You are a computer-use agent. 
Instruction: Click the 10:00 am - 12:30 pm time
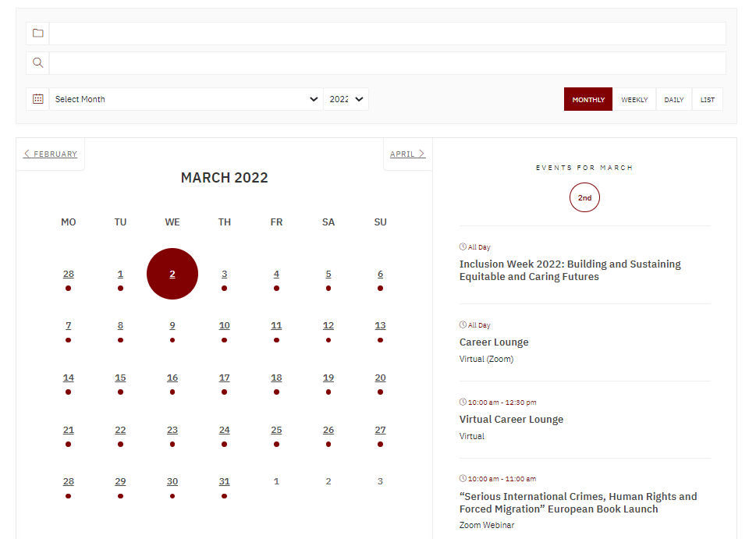coord(502,402)
